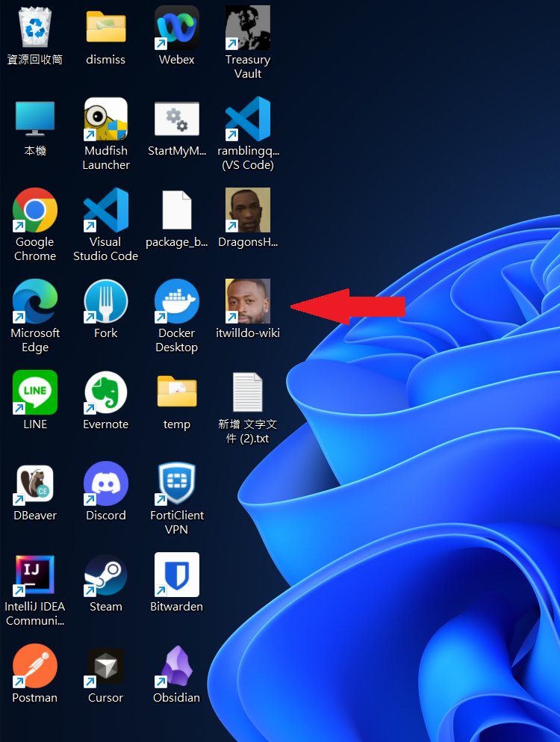
Task: Select the Google Chrome shortcut
Action: (35, 210)
